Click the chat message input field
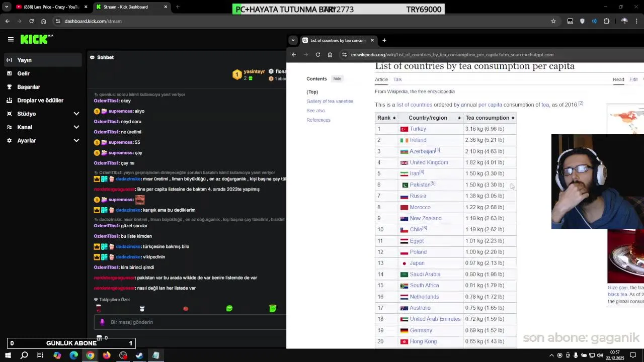Screen dimensions: 644x362 click(190, 322)
